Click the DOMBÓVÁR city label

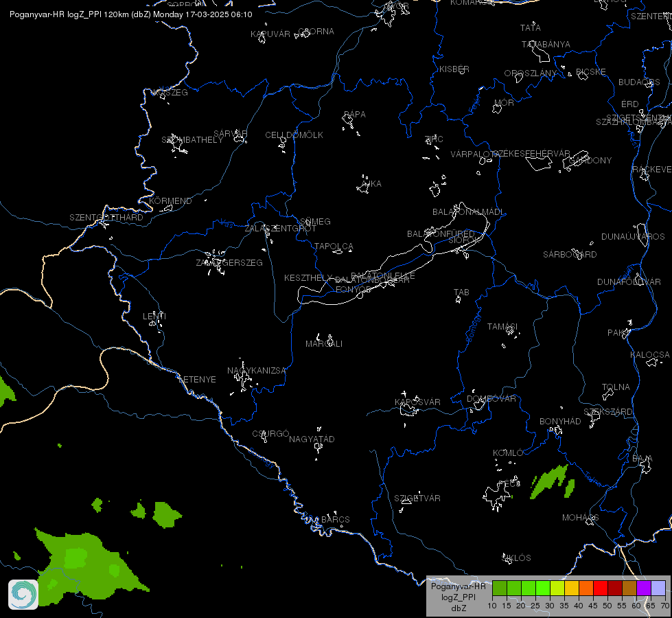pos(491,398)
